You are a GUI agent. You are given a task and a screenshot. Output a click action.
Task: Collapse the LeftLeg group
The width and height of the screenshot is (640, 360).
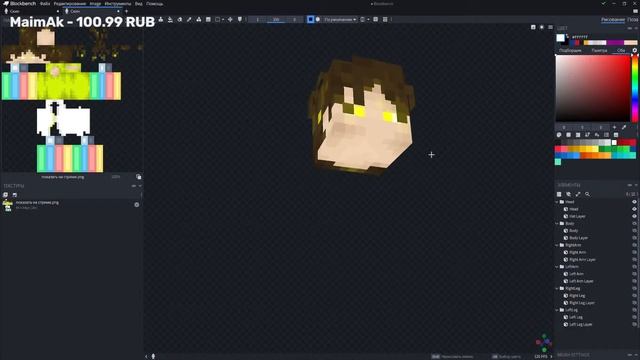[557, 310]
